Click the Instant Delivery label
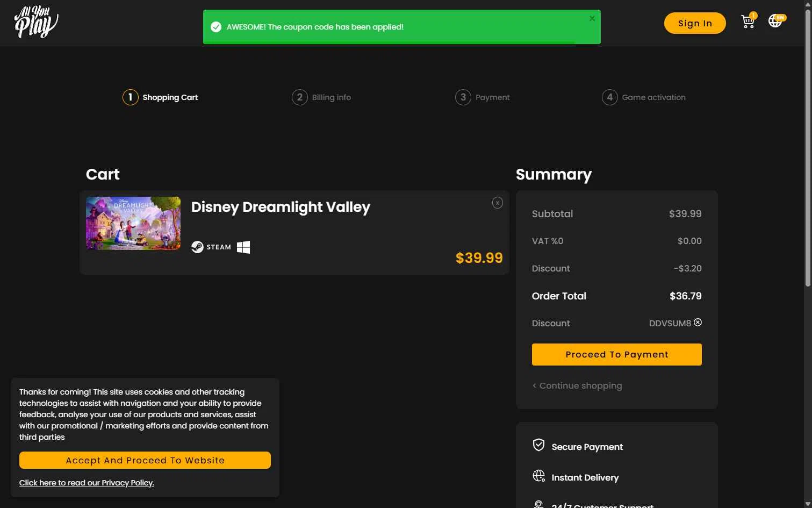 click(x=585, y=477)
